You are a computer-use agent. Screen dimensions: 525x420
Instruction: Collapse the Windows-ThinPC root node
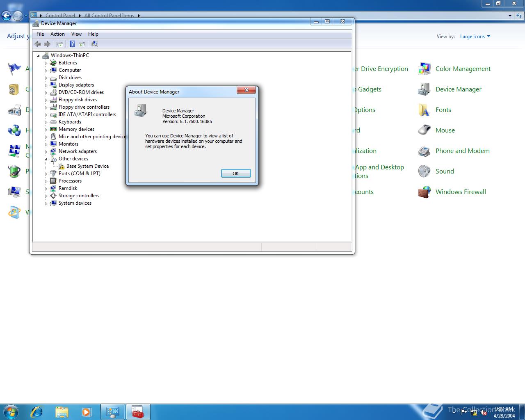[x=38, y=56]
